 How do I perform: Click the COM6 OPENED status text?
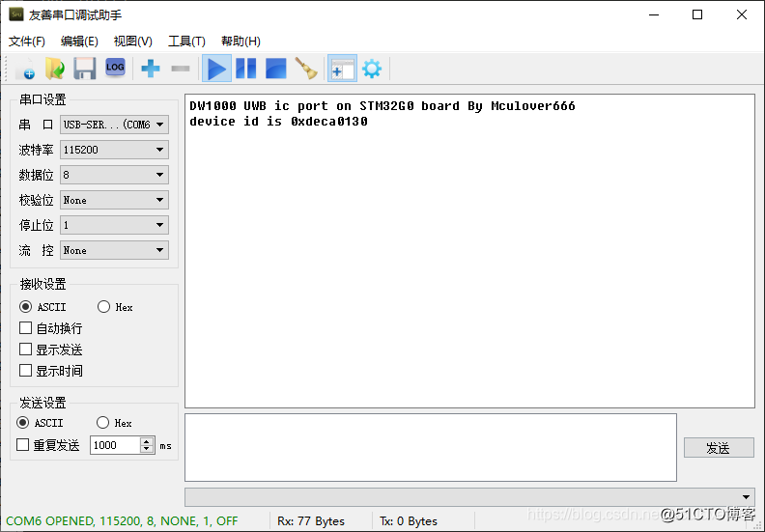pyautogui.click(x=122, y=521)
